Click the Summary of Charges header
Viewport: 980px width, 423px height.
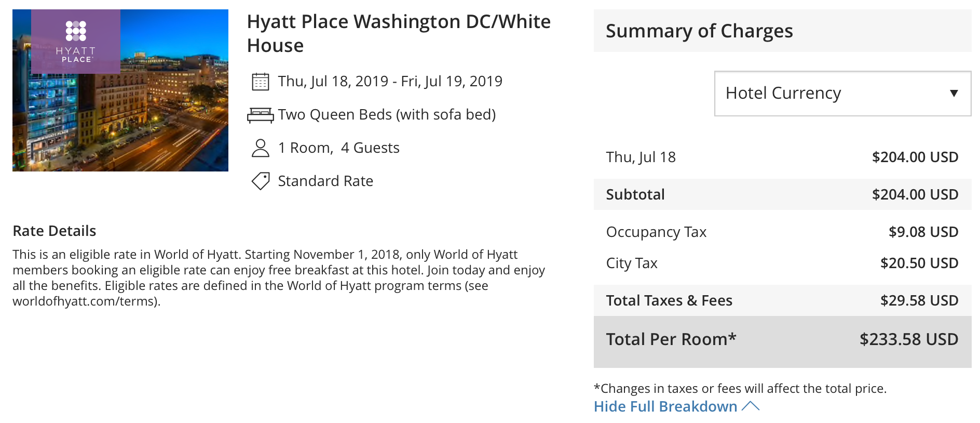tap(782, 31)
